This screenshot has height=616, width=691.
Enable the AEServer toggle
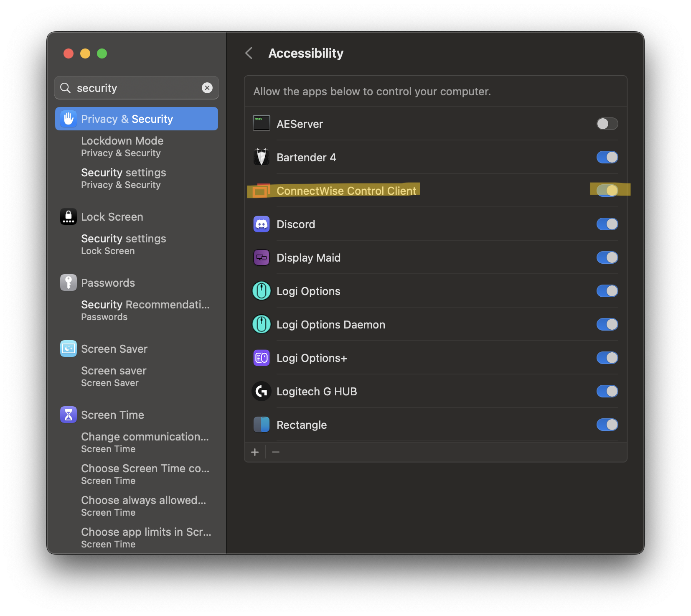point(607,124)
